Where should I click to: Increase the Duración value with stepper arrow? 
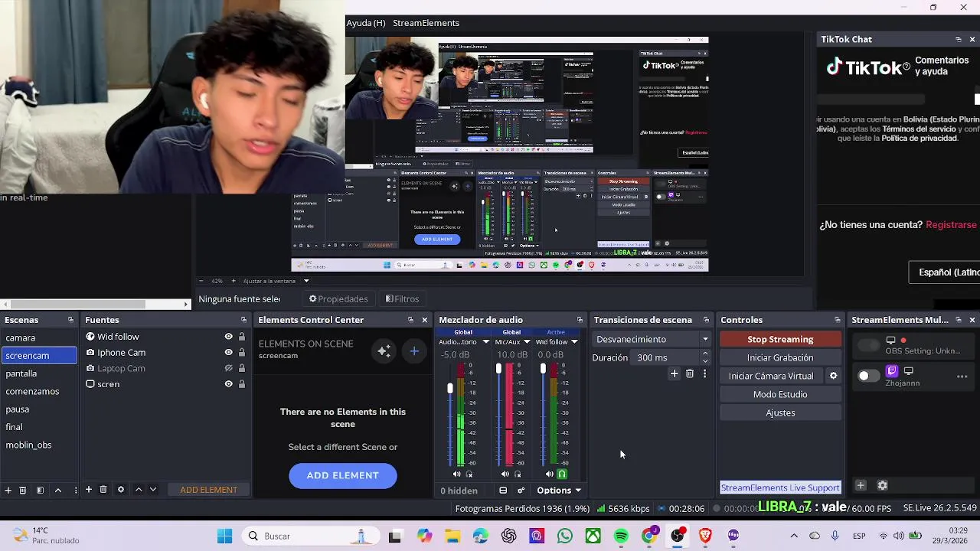pyautogui.click(x=705, y=354)
